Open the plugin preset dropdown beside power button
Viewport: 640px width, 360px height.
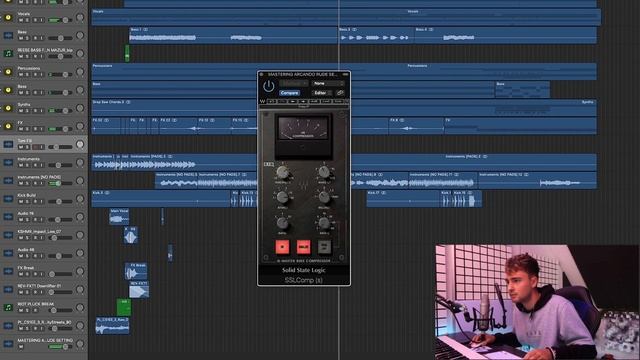click(293, 83)
